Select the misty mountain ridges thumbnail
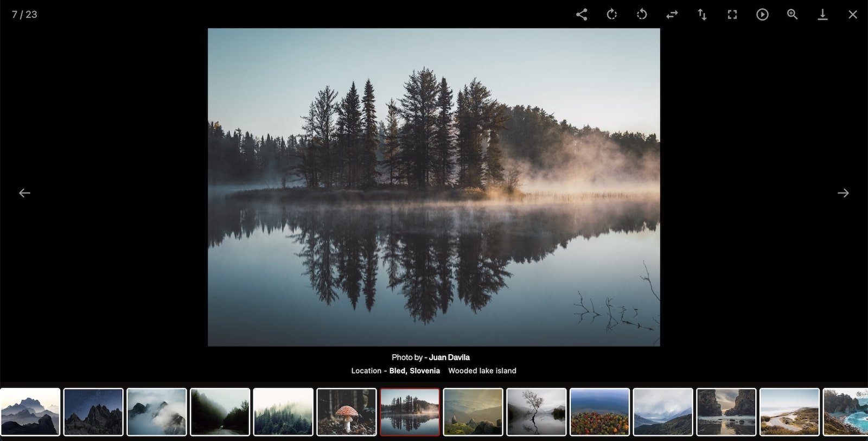Image resolution: width=868 pixels, height=441 pixels. 30,412
